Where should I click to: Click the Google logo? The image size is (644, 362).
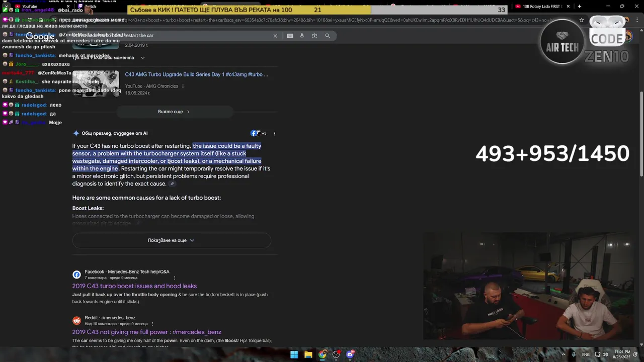[x=40, y=36]
